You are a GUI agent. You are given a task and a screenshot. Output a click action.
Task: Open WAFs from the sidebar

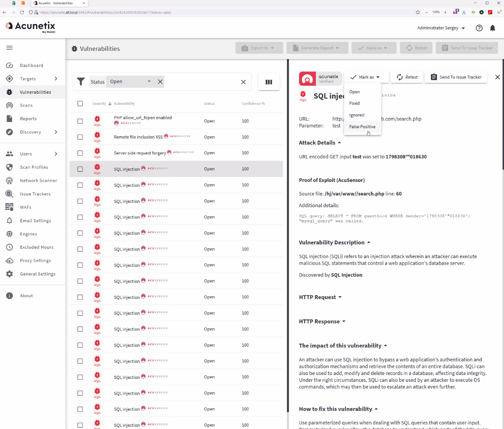(x=25, y=207)
